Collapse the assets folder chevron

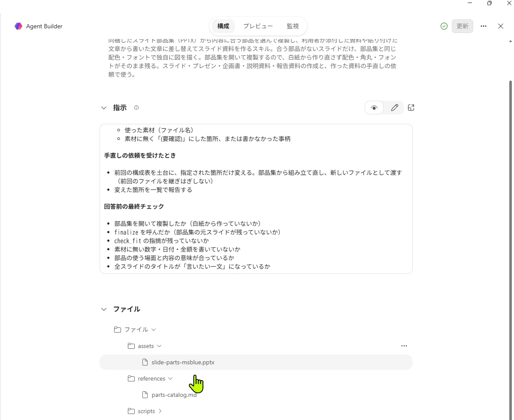[159, 346]
